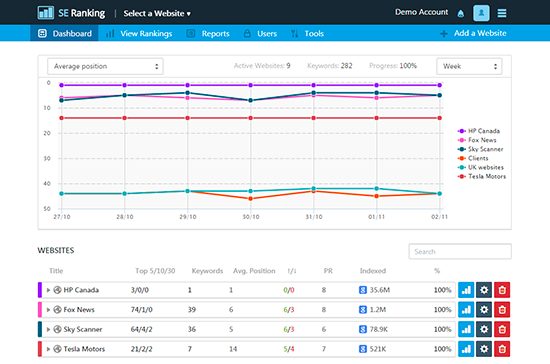Open settings gear for Sky Scanner
Viewport: 550px width, 364px height.
point(484,329)
